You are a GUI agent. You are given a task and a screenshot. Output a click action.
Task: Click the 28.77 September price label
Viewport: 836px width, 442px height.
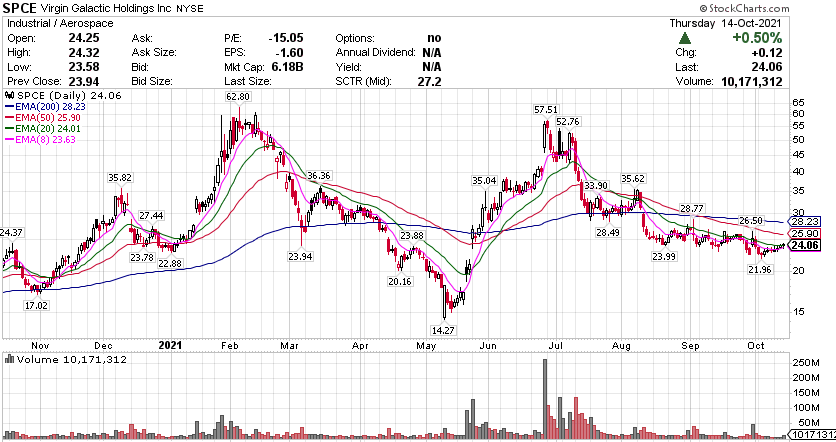point(692,208)
